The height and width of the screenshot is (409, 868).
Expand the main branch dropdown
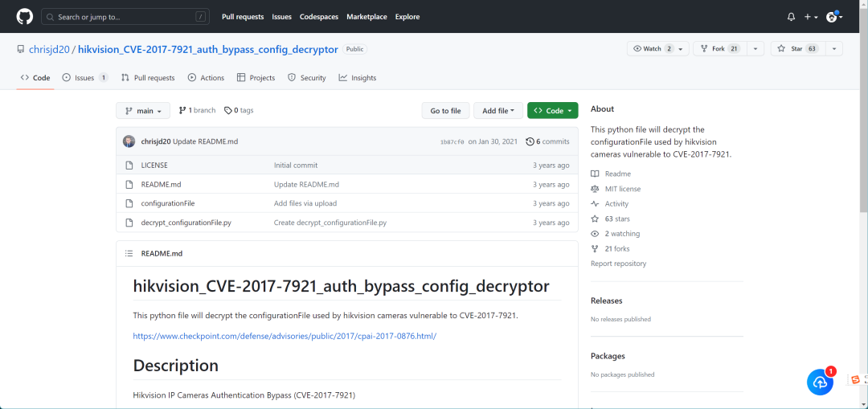[143, 111]
